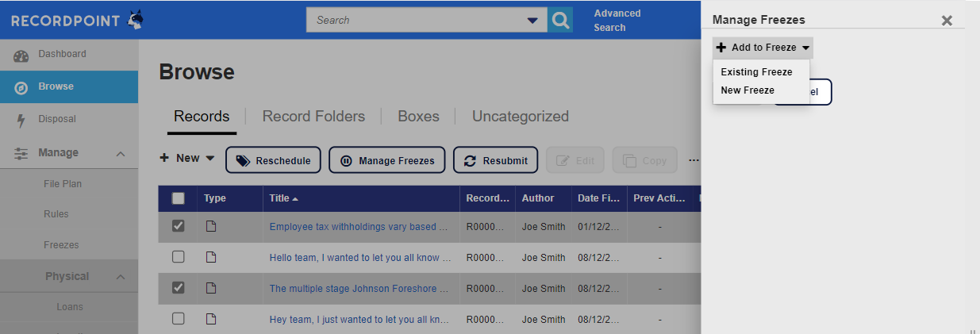This screenshot has height=334, width=980.
Task: Click the RecordPoint logo
Action: click(x=77, y=20)
